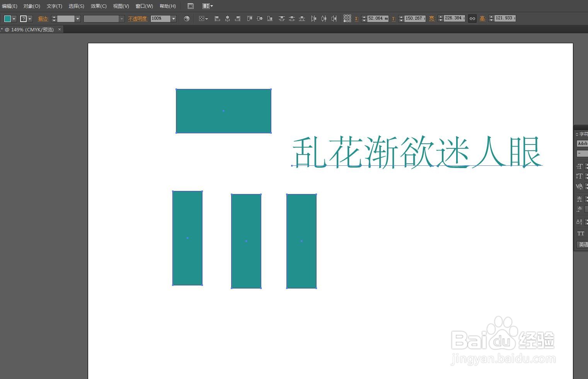Click the leading icon in Character panel

tap(579, 176)
